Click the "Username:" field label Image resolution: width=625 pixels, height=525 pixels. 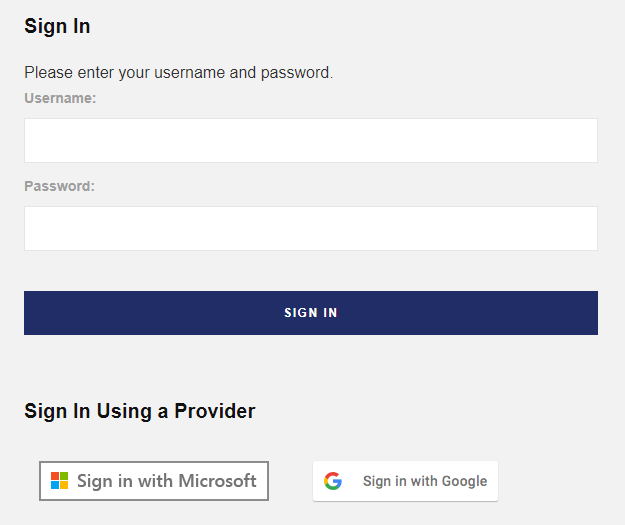click(x=60, y=98)
